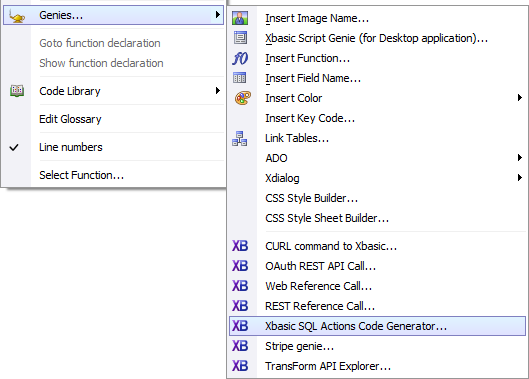The height and width of the screenshot is (379, 529).
Task: Open the ADO menu entry
Action: pos(377,158)
